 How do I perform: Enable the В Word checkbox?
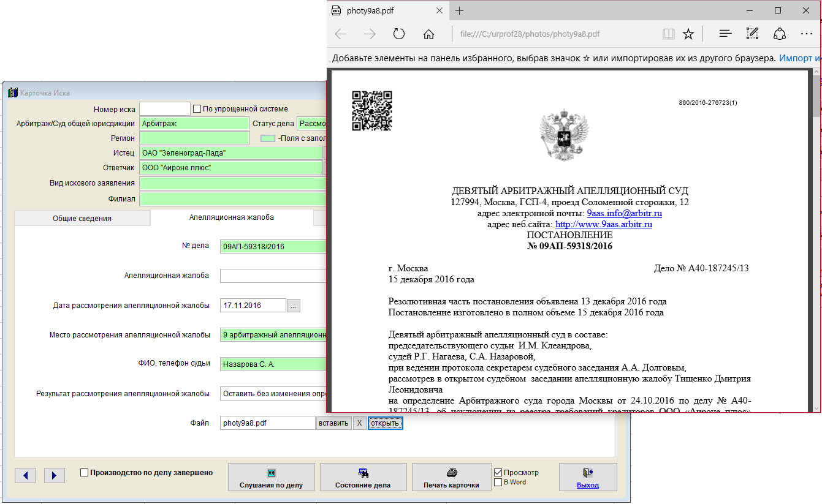(x=498, y=483)
